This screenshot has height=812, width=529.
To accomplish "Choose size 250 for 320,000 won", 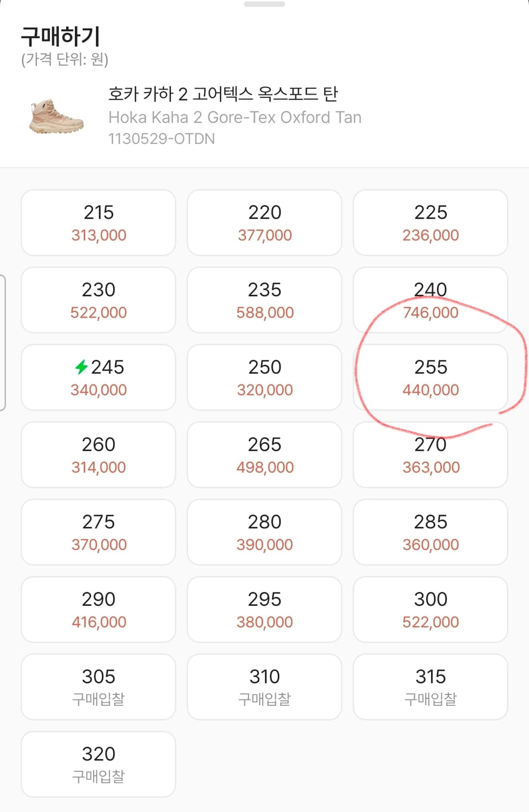I will 264,377.
